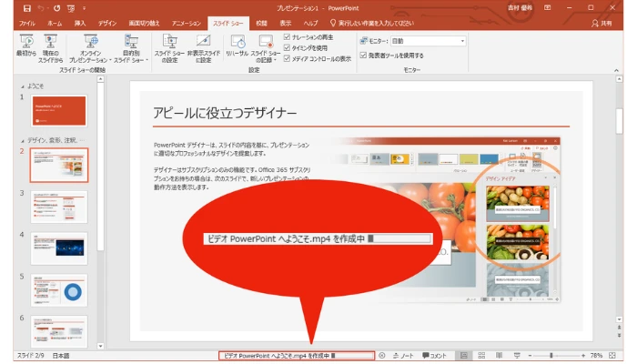Image resolution: width=637 pixels, height=364 pixels.
Task: Toggle Use Presenter View (発表者ツールを使用する) checkbox
Action: [363, 55]
